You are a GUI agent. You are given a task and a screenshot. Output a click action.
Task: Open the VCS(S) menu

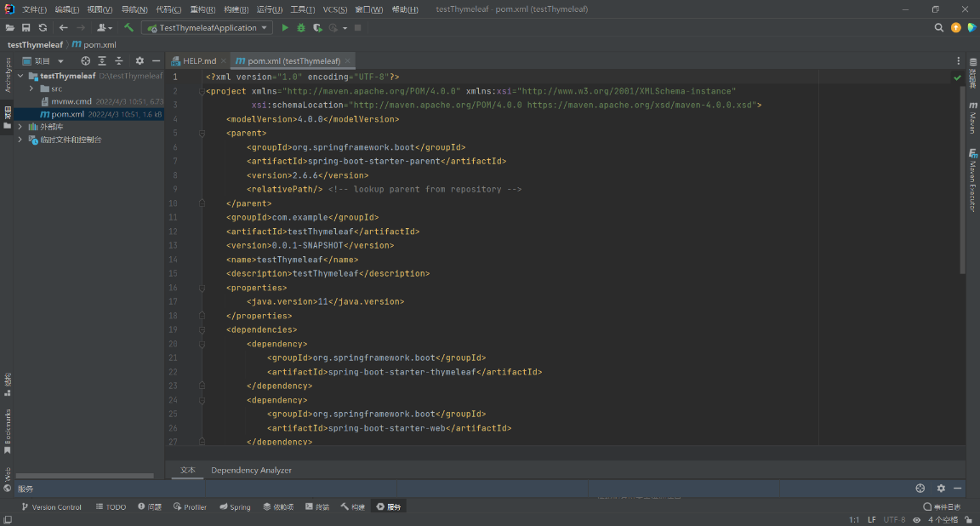[x=335, y=9]
